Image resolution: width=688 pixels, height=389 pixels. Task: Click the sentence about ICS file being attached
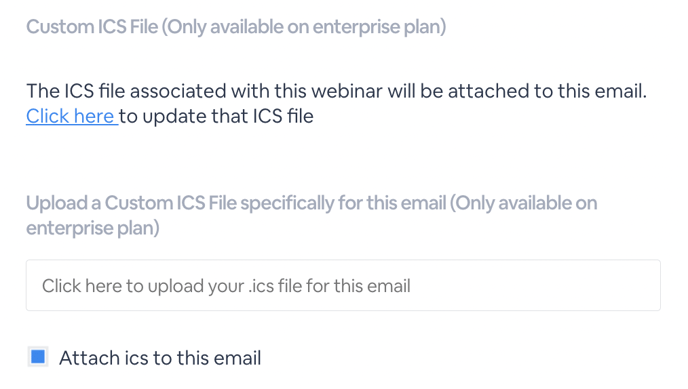coord(337,91)
